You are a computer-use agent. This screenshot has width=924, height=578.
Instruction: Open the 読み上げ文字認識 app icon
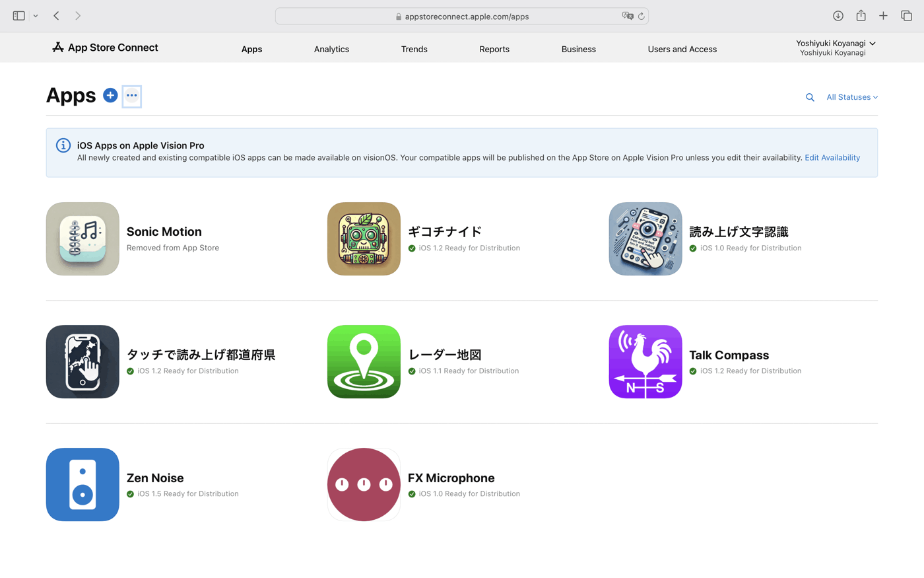coord(645,238)
